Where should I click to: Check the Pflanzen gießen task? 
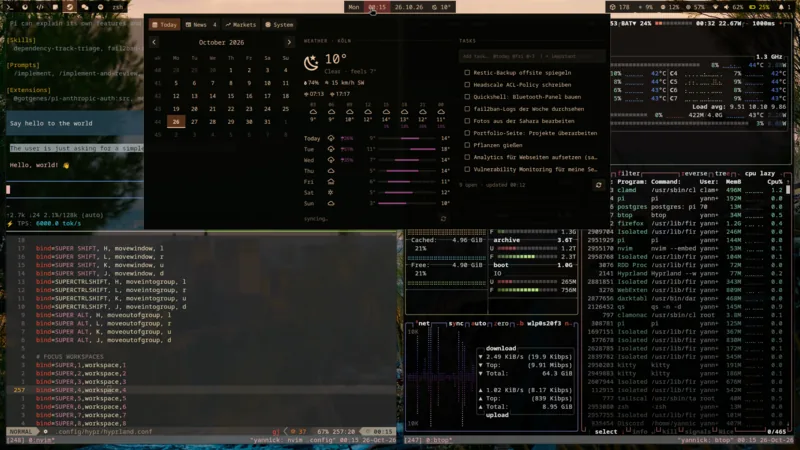467,145
